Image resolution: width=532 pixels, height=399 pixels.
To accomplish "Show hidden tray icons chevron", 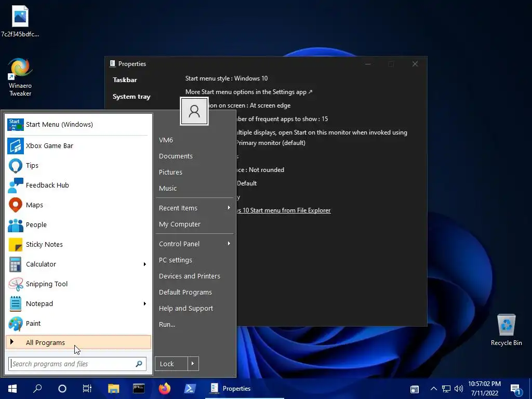I will point(434,389).
